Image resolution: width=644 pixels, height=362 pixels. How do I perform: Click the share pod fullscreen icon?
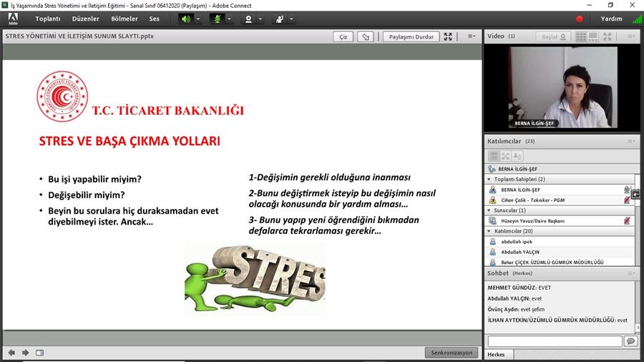coord(448,36)
